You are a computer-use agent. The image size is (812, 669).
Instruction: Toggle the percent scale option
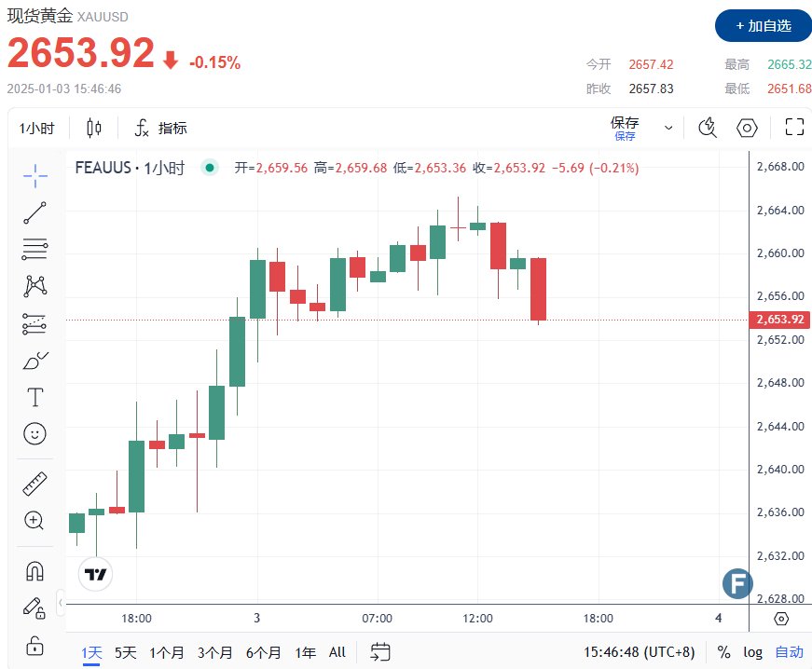[x=724, y=652]
